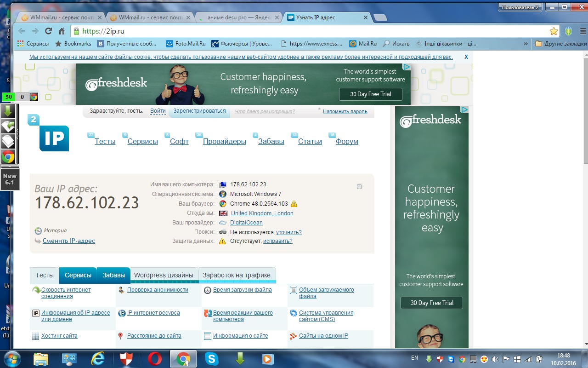Select the Wordpress дизайны tab
The height and width of the screenshot is (368, 588).
point(164,275)
